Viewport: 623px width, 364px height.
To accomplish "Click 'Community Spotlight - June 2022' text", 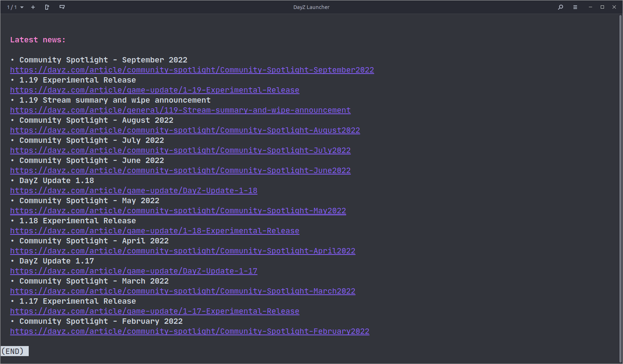I will 92,160.
